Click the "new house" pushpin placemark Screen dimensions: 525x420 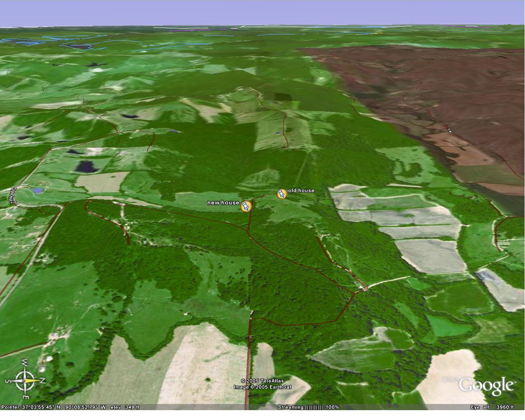(246, 206)
